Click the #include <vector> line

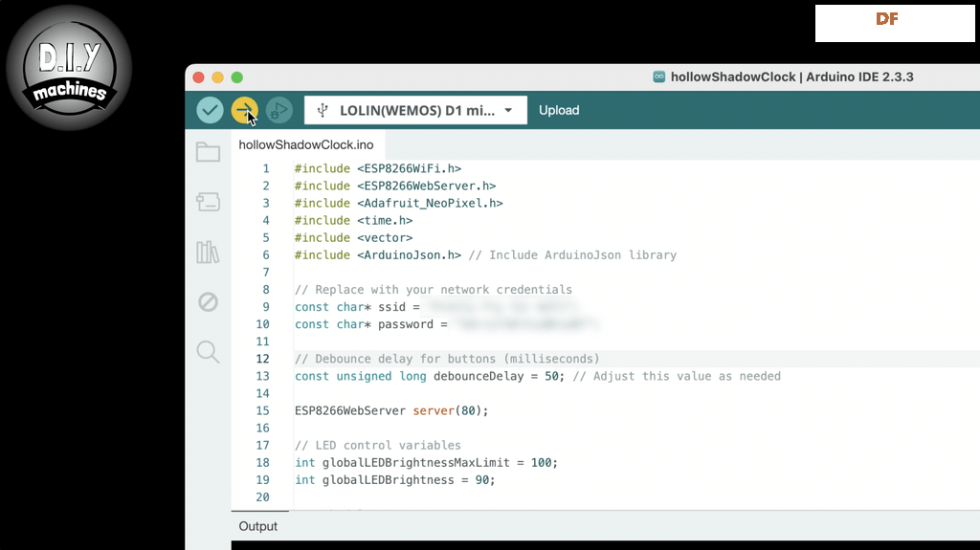pyautogui.click(x=354, y=237)
